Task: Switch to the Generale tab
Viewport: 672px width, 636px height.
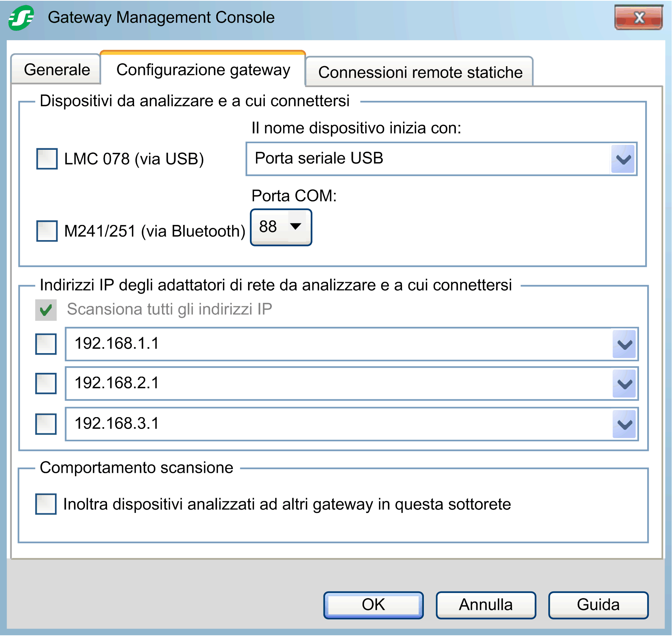Action: (57, 70)
